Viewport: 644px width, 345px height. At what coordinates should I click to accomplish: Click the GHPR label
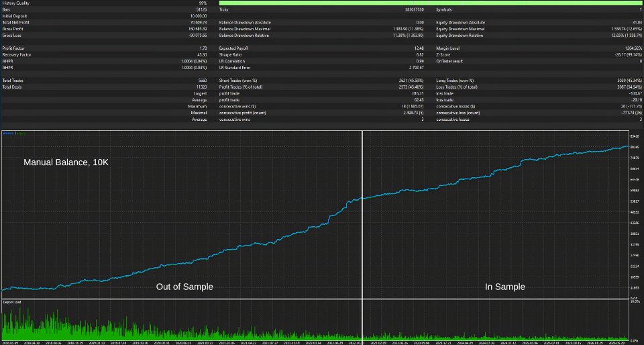point(7,67)
